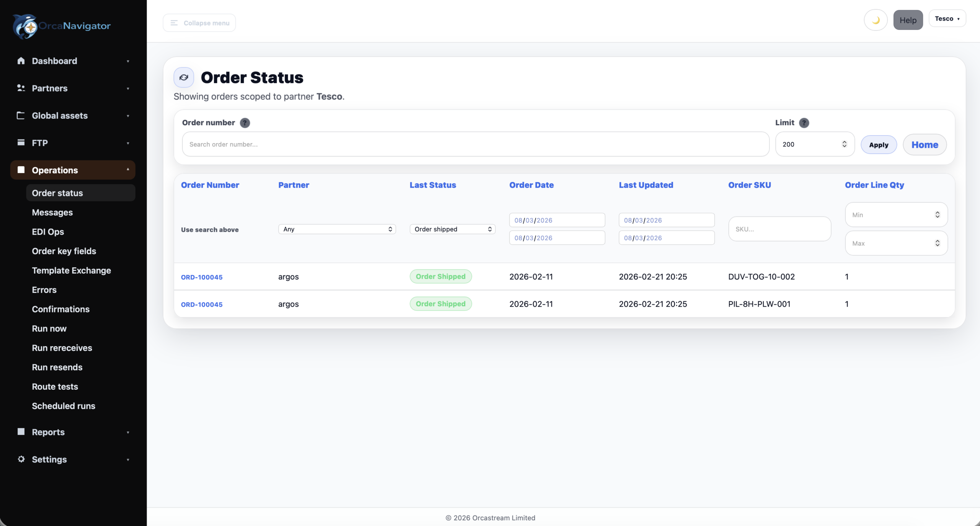The width and height of the screenshot is (980, 526).
Task: Click the hamburger icon on Collapse menu
Action: pos(174,23)
